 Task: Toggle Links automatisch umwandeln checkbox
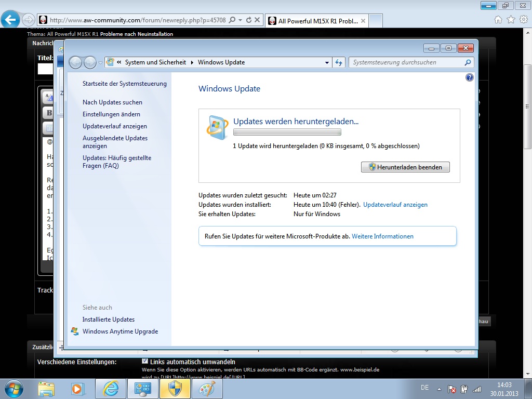[x=145, y=362]
